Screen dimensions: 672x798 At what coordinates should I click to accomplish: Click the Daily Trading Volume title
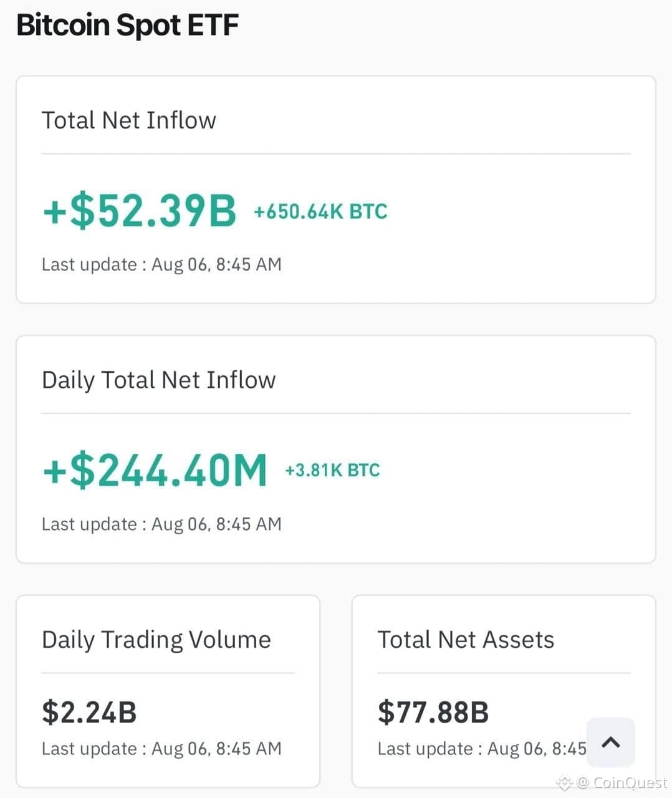(156, 640)
